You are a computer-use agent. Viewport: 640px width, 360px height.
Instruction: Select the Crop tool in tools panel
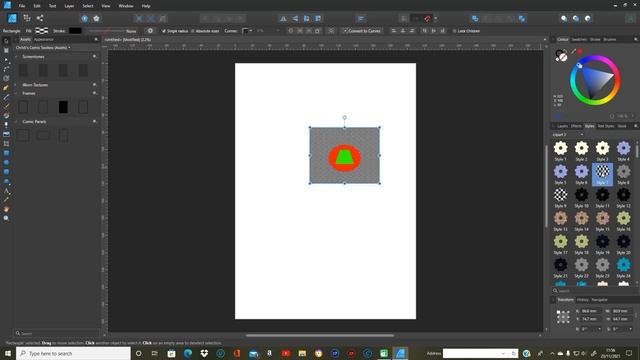(x=6, y=144)
